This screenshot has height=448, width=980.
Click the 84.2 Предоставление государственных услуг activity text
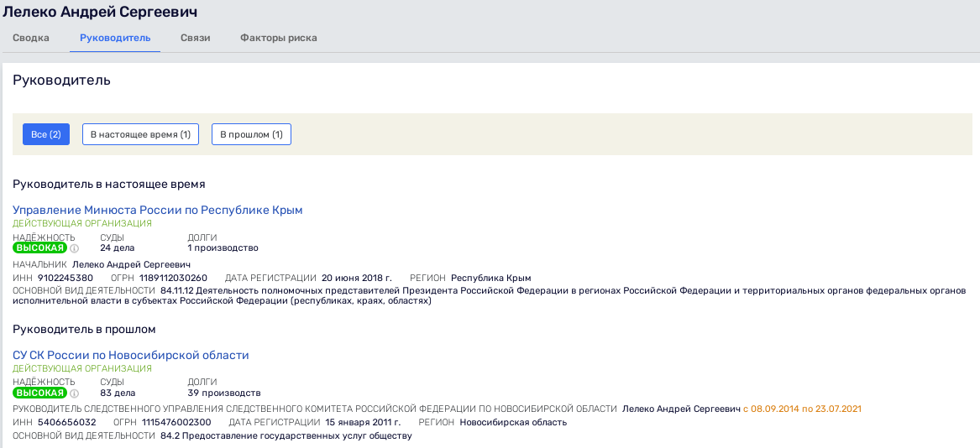tap(286, 435)
